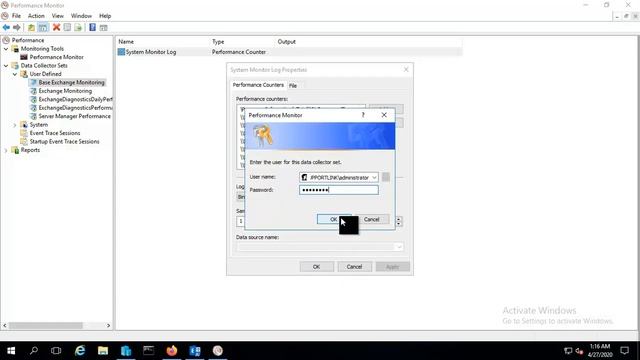Click the System Monitor Log row icon
The image size is (640, 360).
pyautogui.click(x=121, y=52)
